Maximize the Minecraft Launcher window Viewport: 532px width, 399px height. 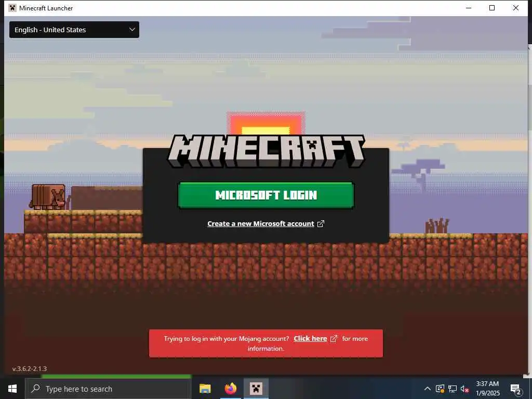point(492,8)
